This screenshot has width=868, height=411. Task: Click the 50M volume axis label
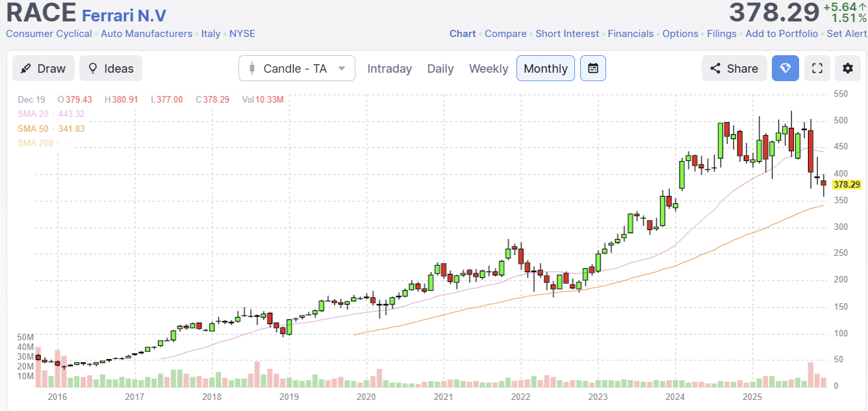click(26, 338)
